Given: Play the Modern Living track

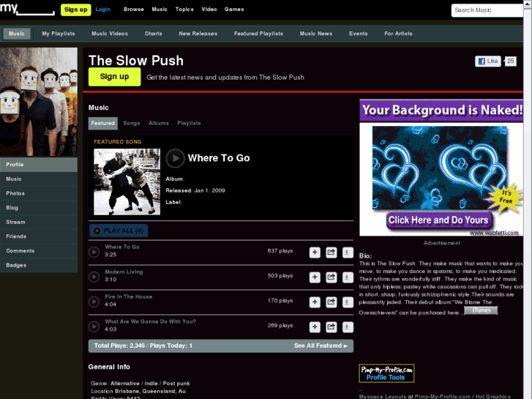Looking at the screenshot, I should point(94,277).
